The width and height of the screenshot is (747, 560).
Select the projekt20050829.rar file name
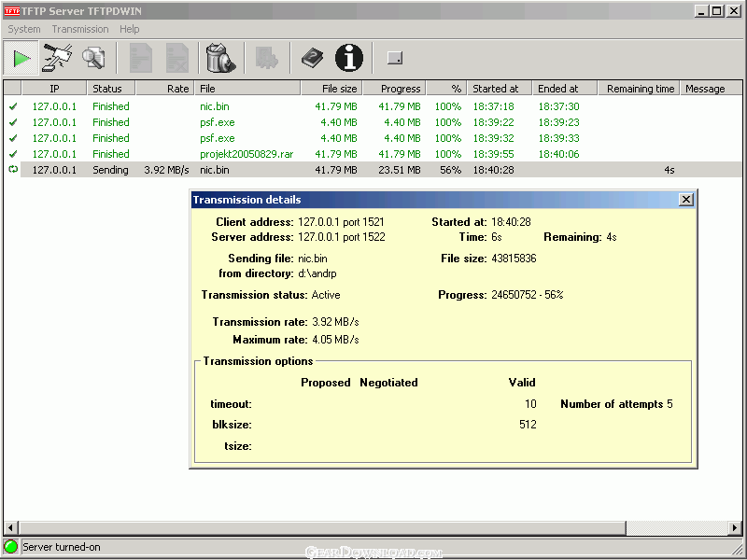247,154
